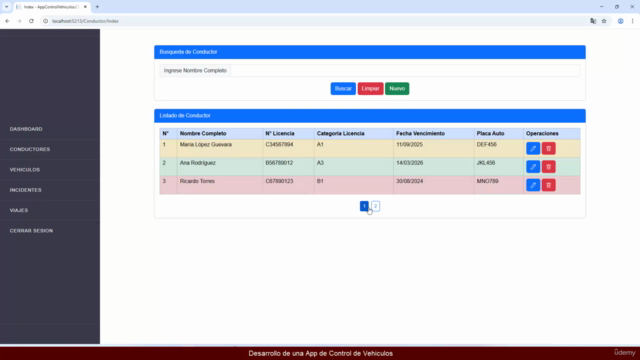Select the name María López Guevara
This screenshot has width=640, height=360.
[206, 144]
